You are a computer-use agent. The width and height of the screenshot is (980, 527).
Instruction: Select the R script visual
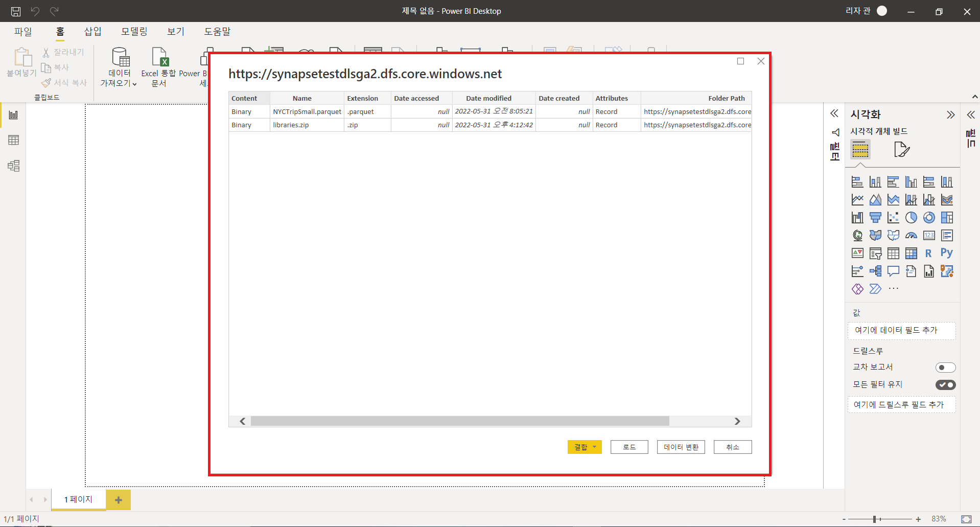click(x=929, y=254)
